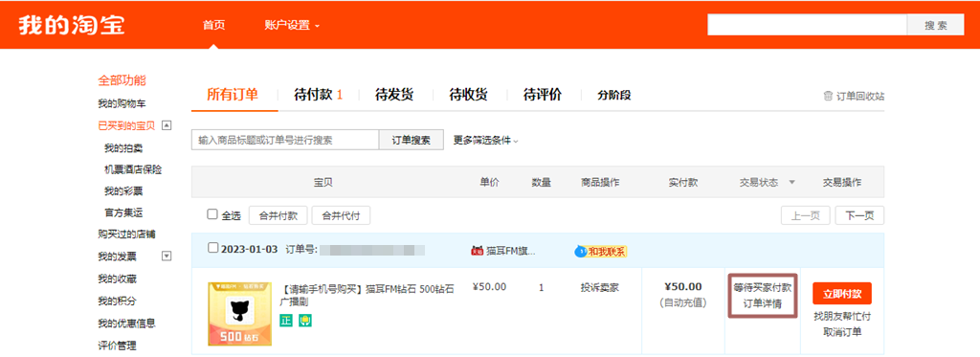Open 我的积分 in sidebar
The height and width of the screenshot is (357, 980).
[117, 301]
